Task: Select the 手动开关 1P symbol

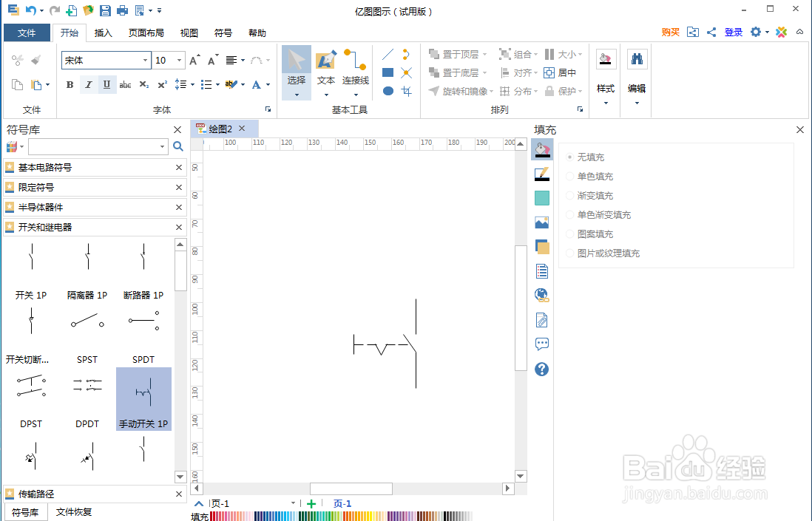Action: point(144,399)
